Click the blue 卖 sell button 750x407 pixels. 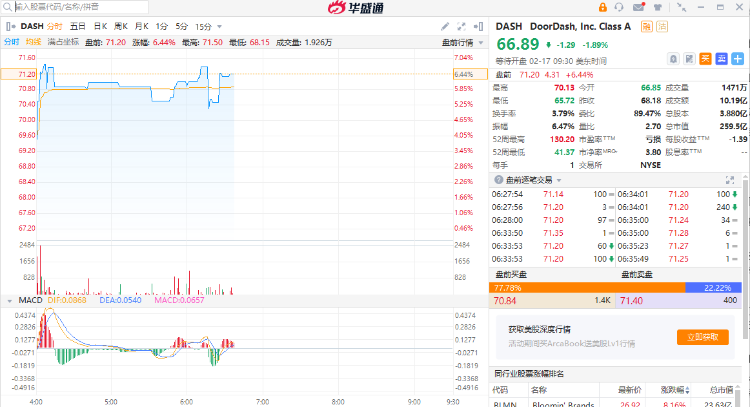pos(721,59)
